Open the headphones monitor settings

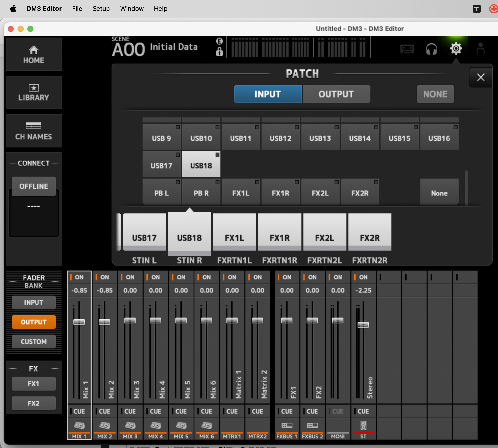[431, 49]
